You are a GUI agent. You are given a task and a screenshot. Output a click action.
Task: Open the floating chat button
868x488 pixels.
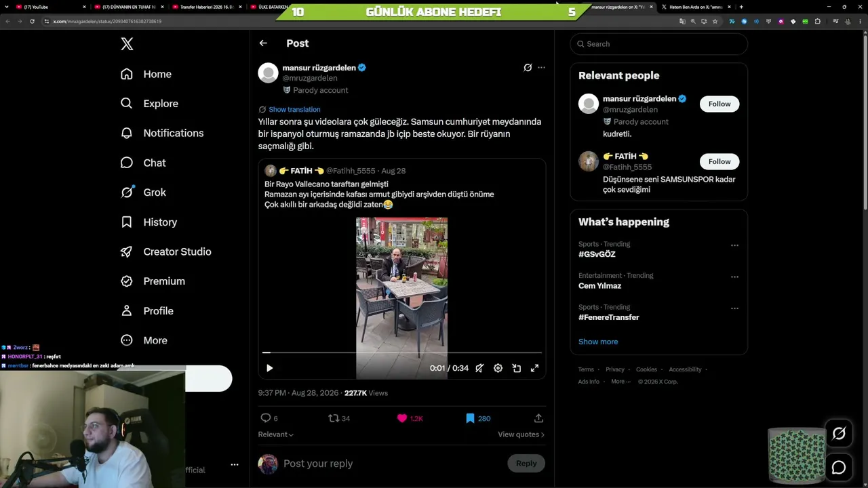click(839, 468)
